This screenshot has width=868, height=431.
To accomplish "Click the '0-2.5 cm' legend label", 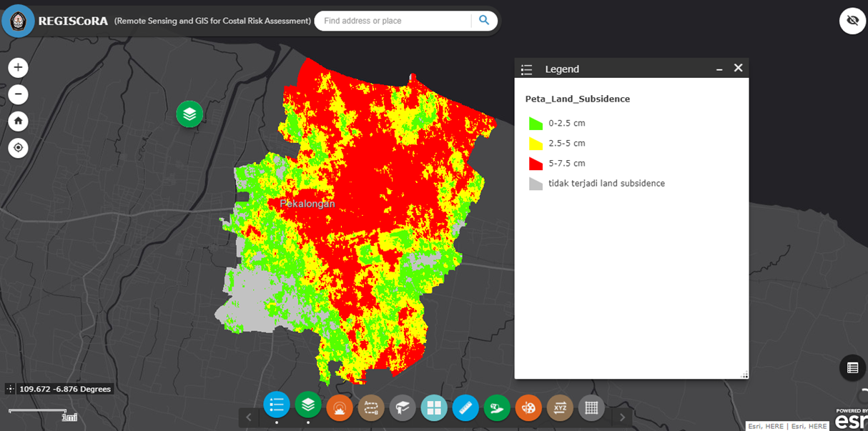I will click(567, 123).
